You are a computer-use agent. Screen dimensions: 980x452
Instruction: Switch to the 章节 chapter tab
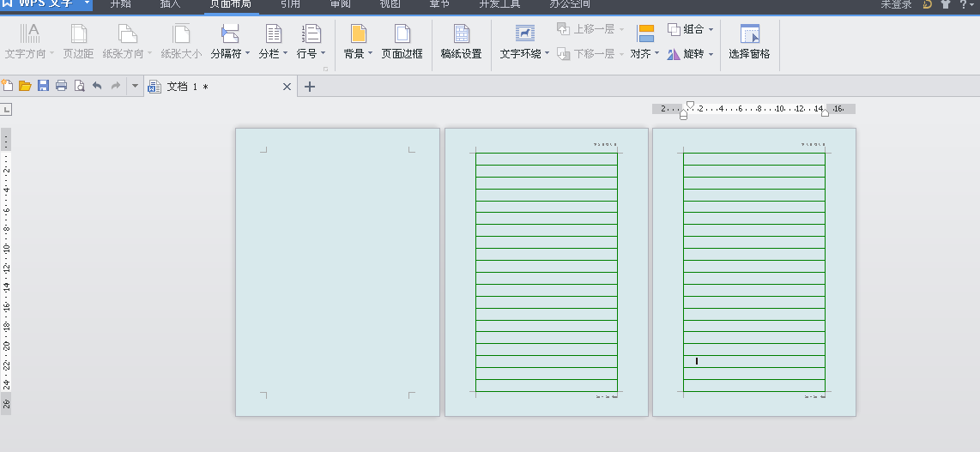pyautogui.click(x=439, y=4)
